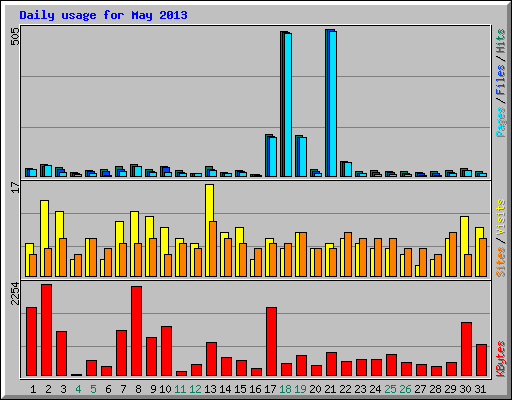Image resolution: width=512 pixels, height=400 pixels.
Task: Click the 'Daily usage for May 2013' title
Action: (x=103, y=16)
